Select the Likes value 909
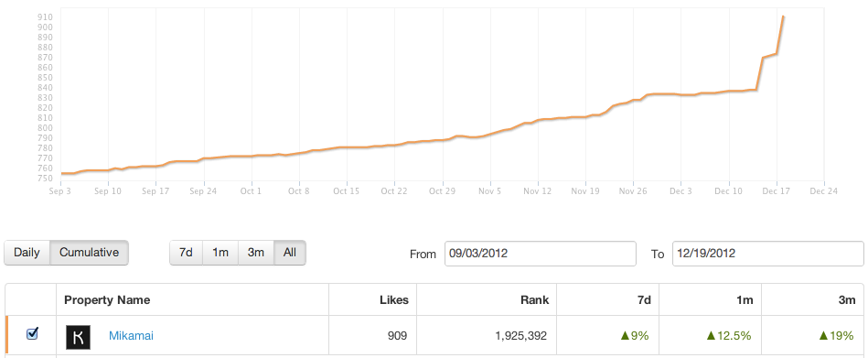 398,335
